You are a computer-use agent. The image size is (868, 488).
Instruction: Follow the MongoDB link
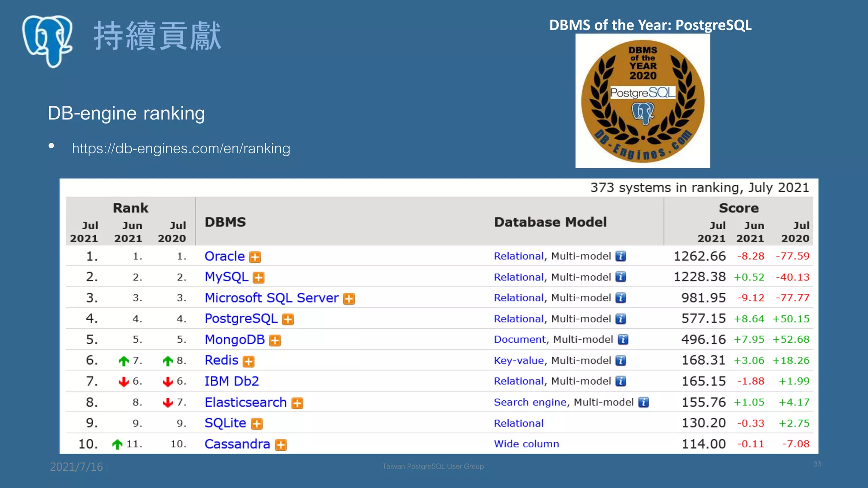coord(235,339)
